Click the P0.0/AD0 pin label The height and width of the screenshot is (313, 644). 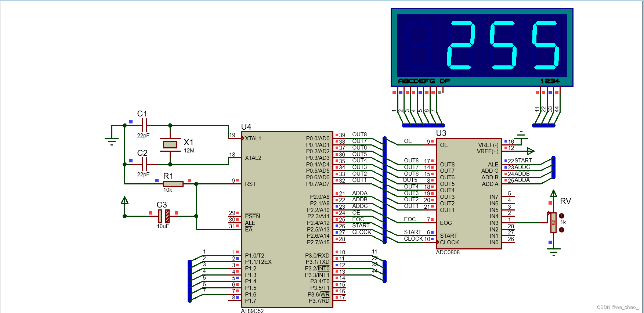318,138
